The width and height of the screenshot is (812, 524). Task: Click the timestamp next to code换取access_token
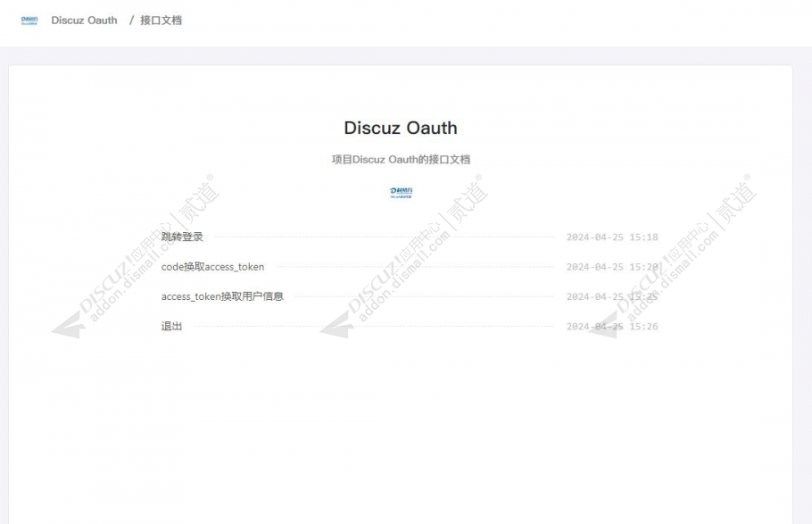613,266
